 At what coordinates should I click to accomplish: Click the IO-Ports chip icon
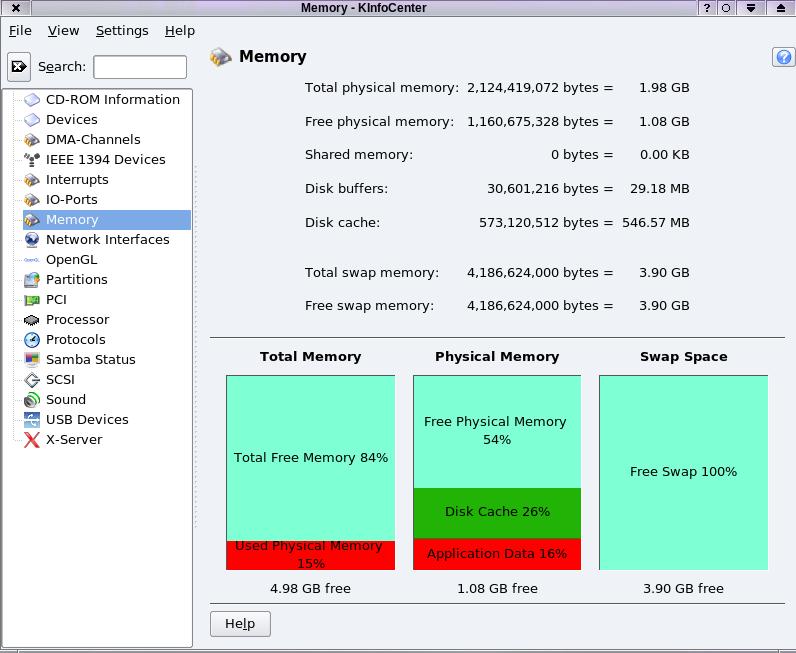pyautogui.click(x=31, y=200)
